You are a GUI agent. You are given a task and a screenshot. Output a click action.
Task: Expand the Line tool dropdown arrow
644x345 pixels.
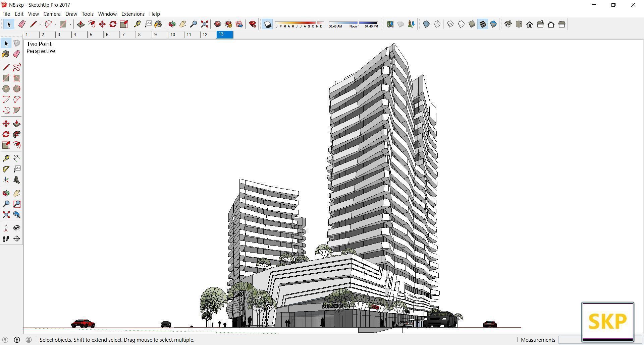(x=40, y=24)
